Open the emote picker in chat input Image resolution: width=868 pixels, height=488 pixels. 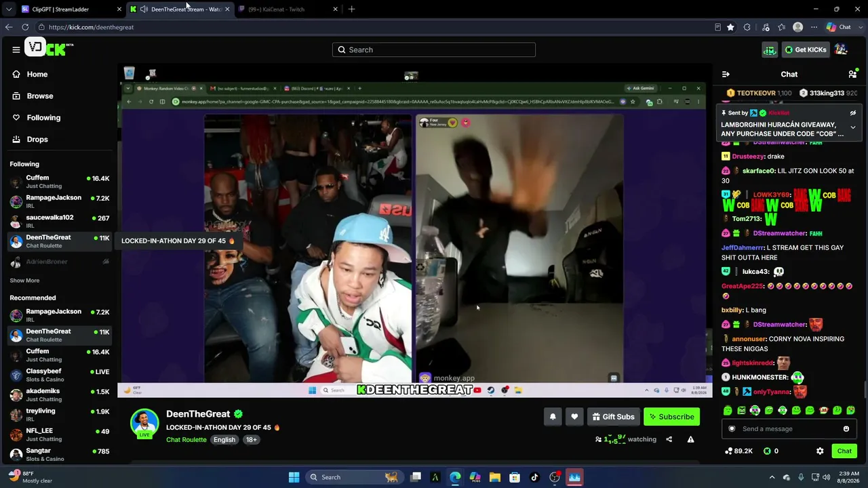(x=846, y=428)
